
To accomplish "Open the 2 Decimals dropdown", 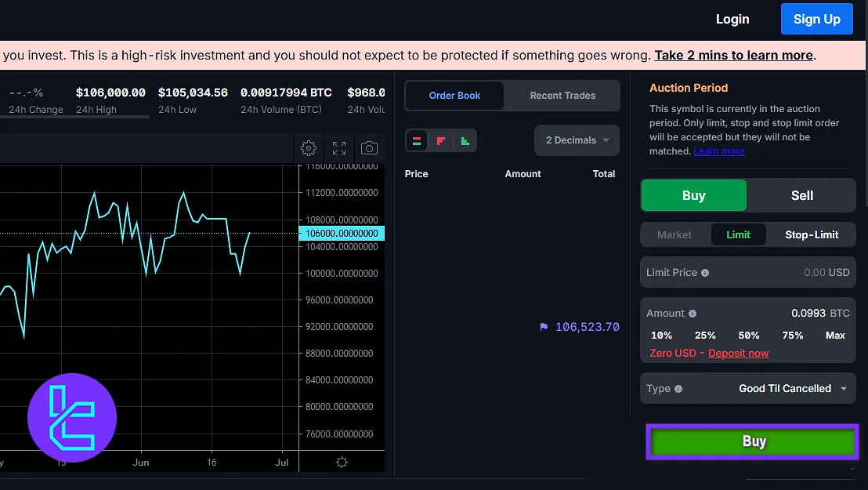I will (577, 140).
